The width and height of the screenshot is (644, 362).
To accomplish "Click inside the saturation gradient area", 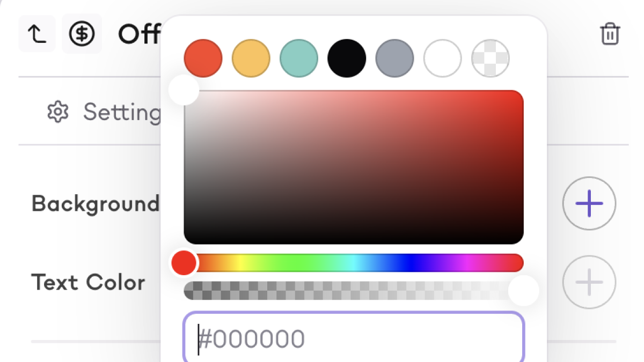I will pyautogui.click(x=353, y=167).
